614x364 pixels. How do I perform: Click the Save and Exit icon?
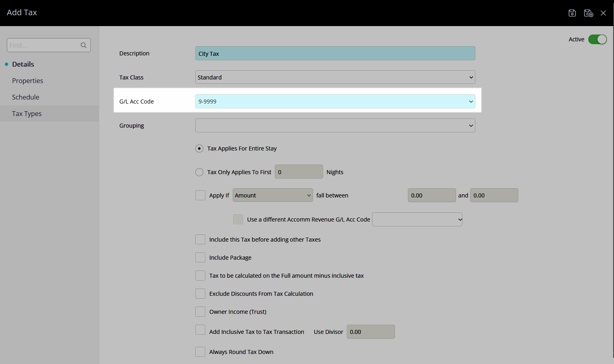pos(589,13)
